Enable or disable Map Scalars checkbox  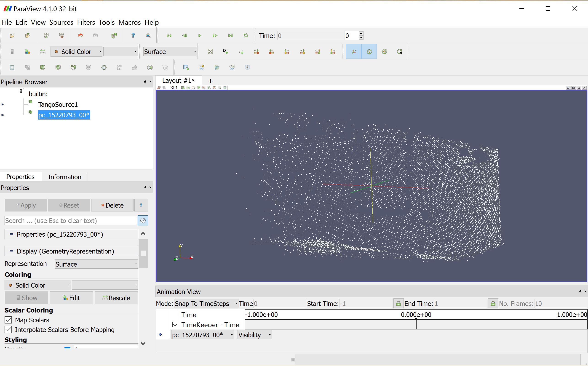coord(8,320)
